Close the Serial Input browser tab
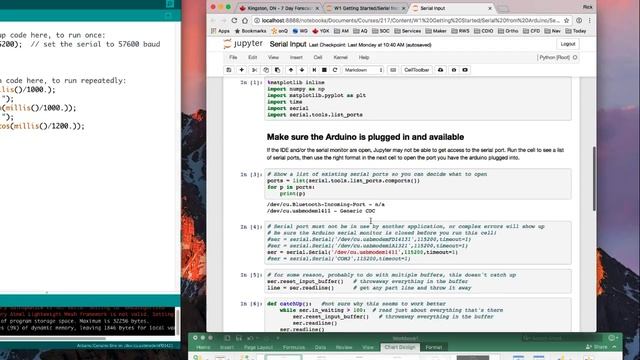This screenshot has width=640, height=360. point(490,8)
